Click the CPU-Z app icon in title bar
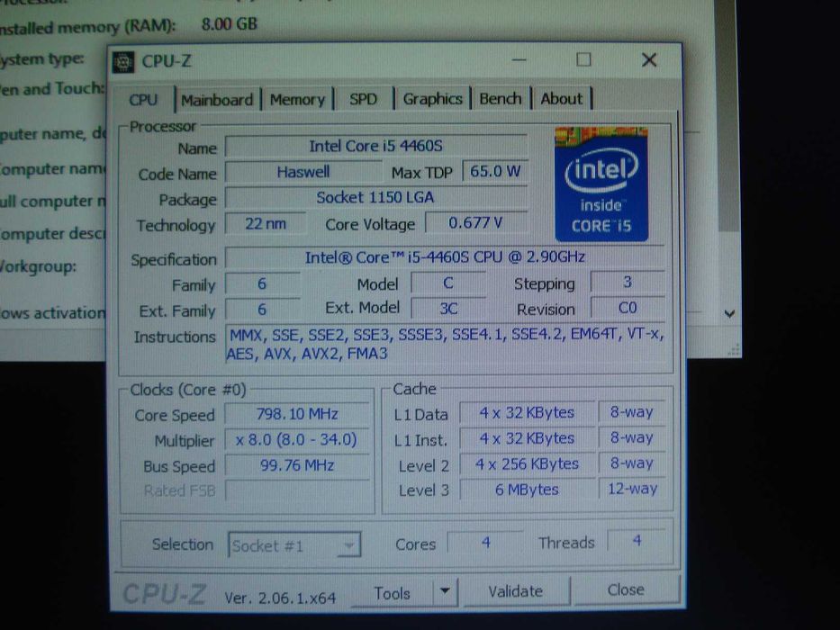The height and width of the screenshot is (630, 840). [123, 62]
